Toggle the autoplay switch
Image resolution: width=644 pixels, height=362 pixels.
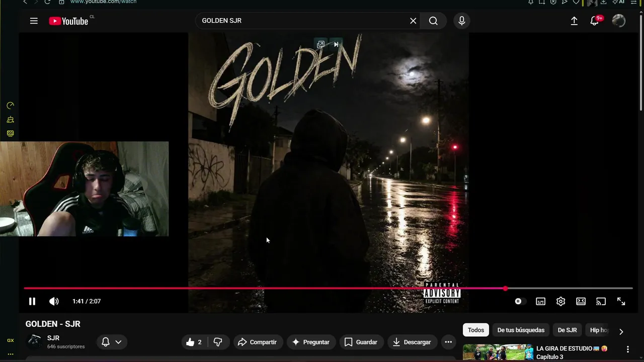(520, 301)
